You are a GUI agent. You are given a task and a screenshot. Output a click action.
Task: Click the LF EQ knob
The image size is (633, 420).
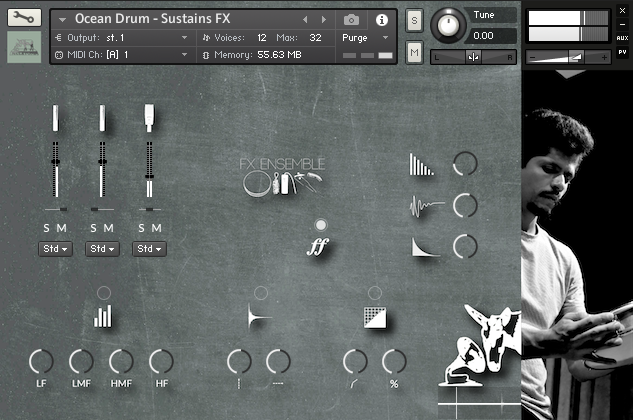(41, 361)
